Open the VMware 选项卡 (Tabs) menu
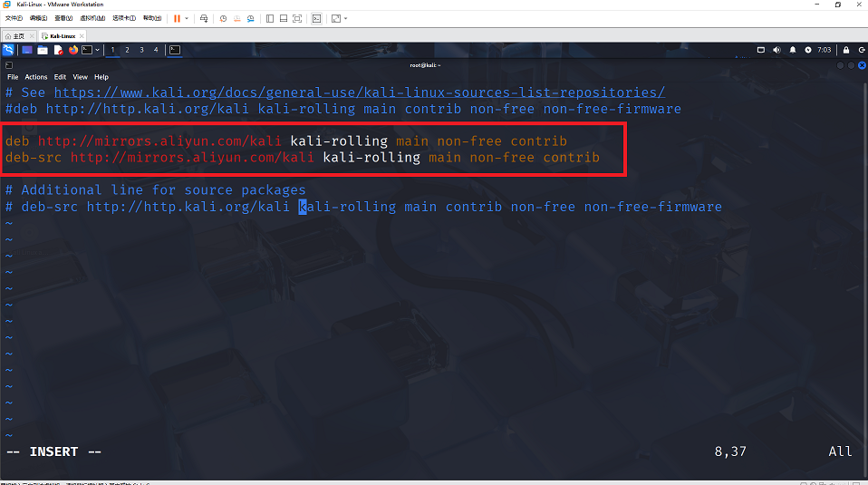 [124, 18]
